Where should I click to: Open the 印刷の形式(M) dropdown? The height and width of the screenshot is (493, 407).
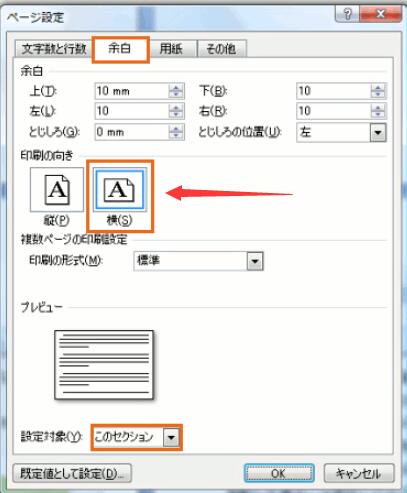pyautogui.click(x=255, y=261)
